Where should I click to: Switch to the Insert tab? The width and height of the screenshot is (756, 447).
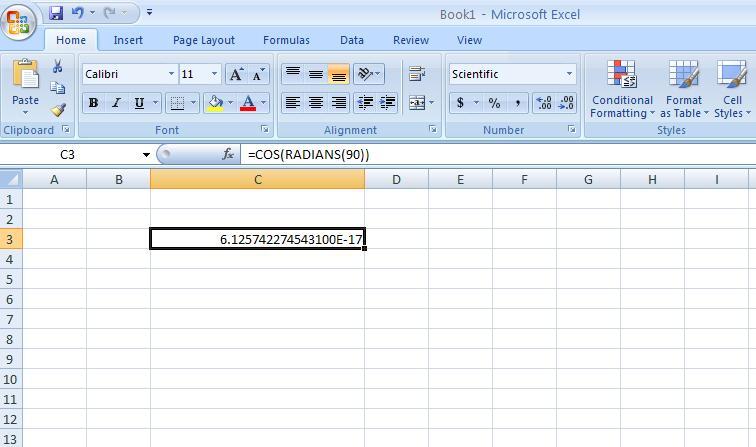128,40
